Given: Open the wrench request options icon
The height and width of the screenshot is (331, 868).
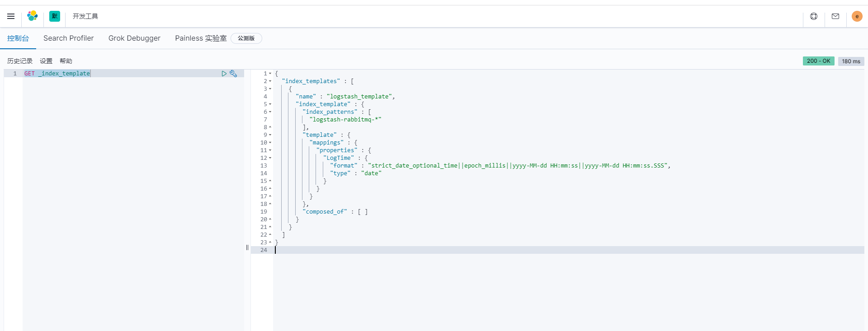Looking at the screenshot, I should (x=233, y=74).
